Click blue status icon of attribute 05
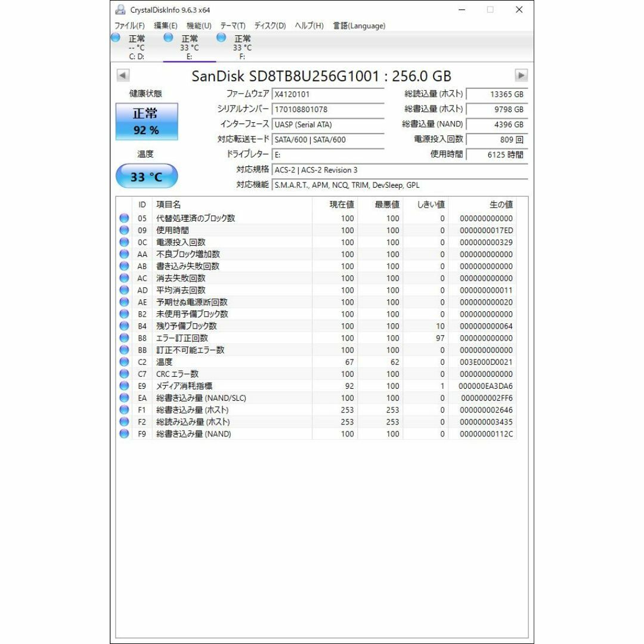Screen dimensions: 644x644 click(x=124, y=218)
